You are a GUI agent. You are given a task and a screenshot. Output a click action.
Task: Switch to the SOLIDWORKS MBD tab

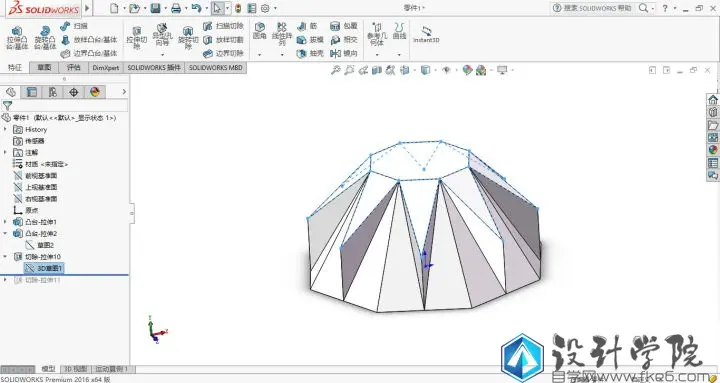215,68
